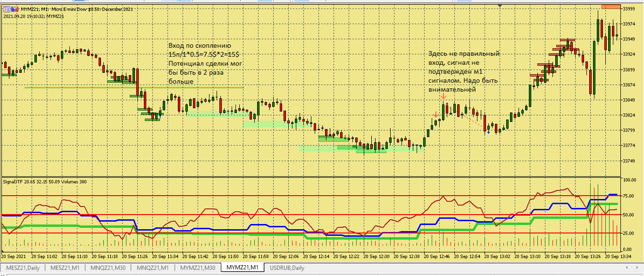This screenshot has height=276, width=644.
Task: Click the 75.00 indicator scale level
Action: click(628, 195)
